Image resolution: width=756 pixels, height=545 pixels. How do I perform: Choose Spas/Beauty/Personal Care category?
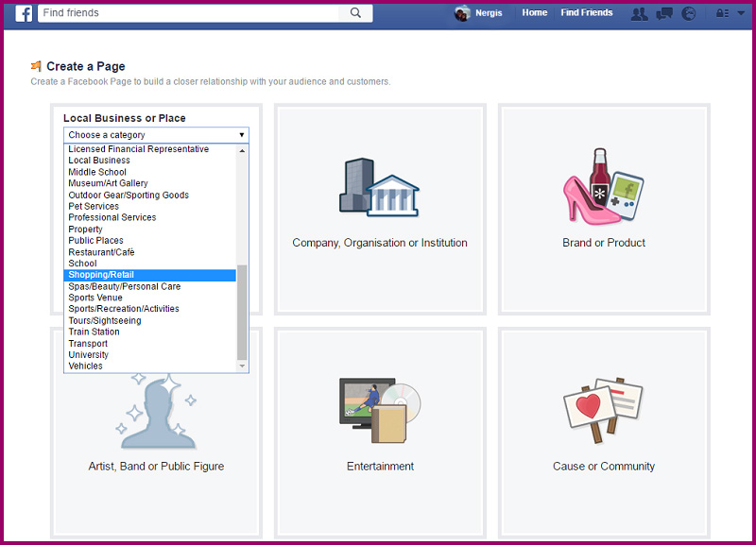coord(150,286)
